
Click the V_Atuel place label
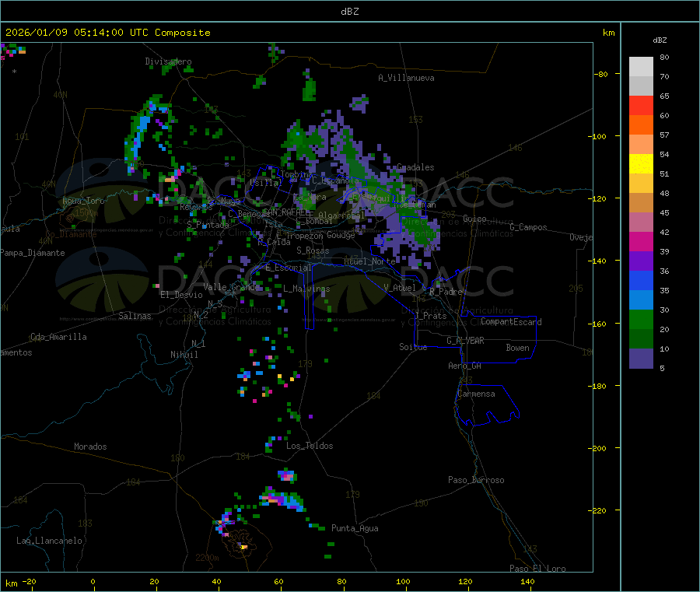click(400, 288)
